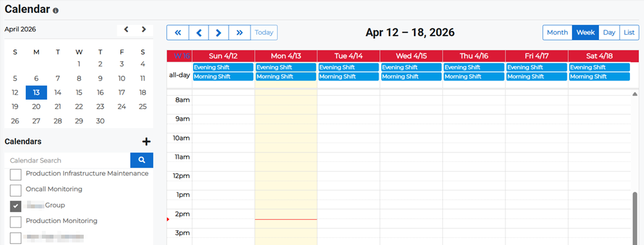Go to next week arrow
Image resolution: width=644 pixels, height=245 pixels.
tap(219, 33)
